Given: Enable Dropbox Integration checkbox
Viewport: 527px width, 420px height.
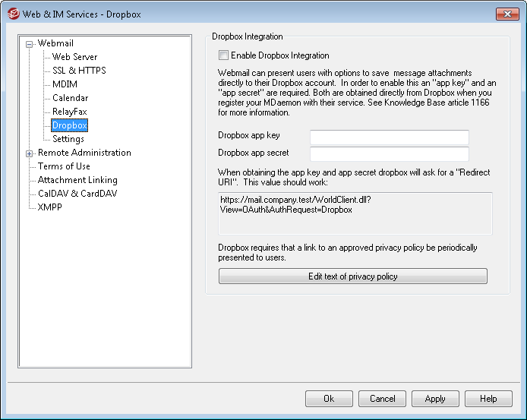Looking at the screenshot, I should (x=223, y=55).
